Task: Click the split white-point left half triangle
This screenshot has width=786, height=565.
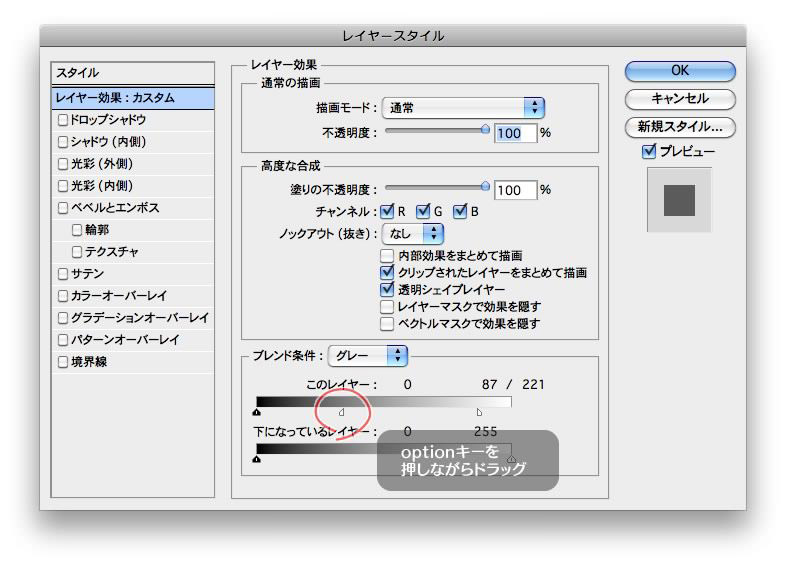Action: tap(341, 412)
